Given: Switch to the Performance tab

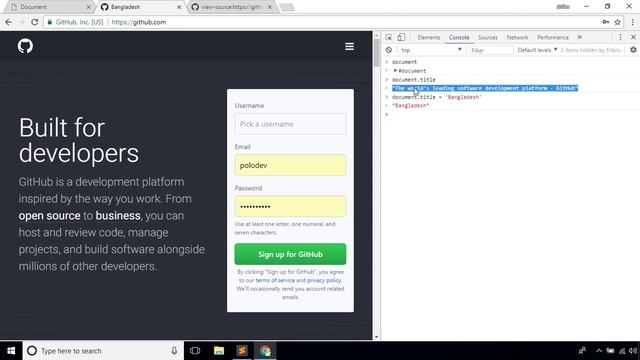Looking at the screenshot, I should tap(553, 37).
